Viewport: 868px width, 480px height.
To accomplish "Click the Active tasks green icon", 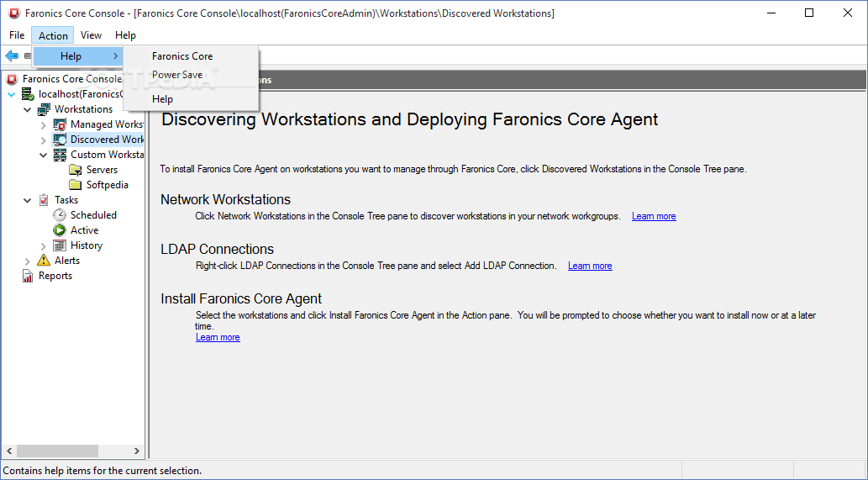I will [60, 230].
